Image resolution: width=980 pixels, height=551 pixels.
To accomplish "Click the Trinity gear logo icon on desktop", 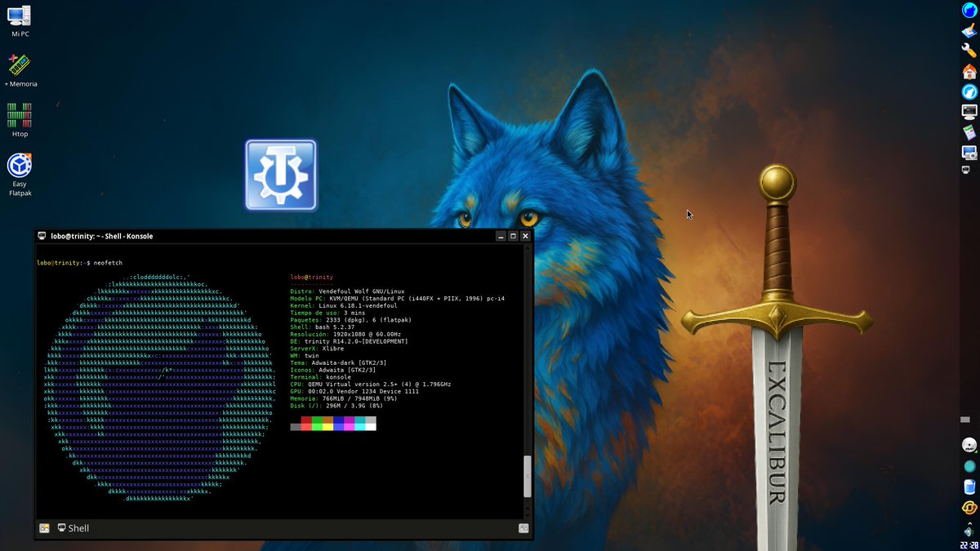I will (281, 175).
